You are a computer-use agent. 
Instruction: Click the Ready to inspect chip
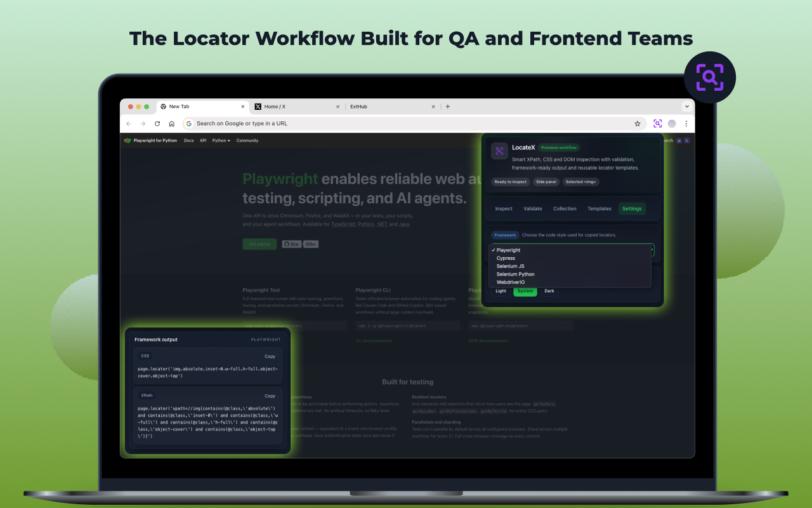pos(511,182)
